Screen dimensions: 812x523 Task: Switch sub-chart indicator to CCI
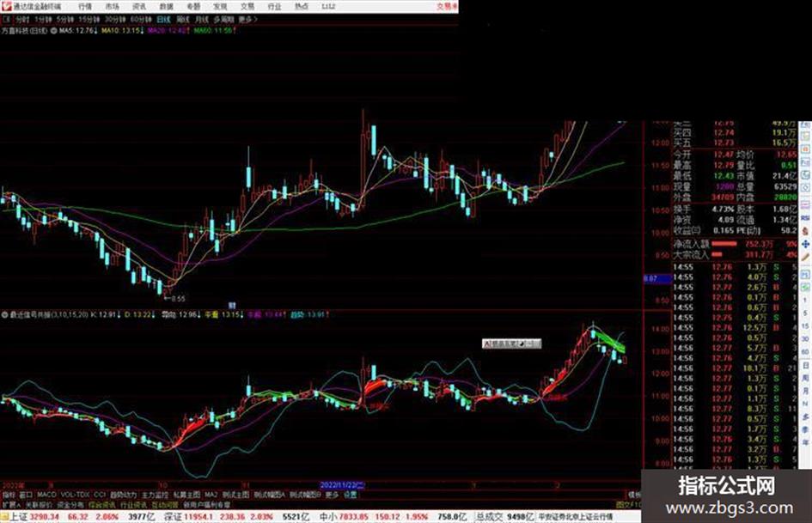(100, 495)
